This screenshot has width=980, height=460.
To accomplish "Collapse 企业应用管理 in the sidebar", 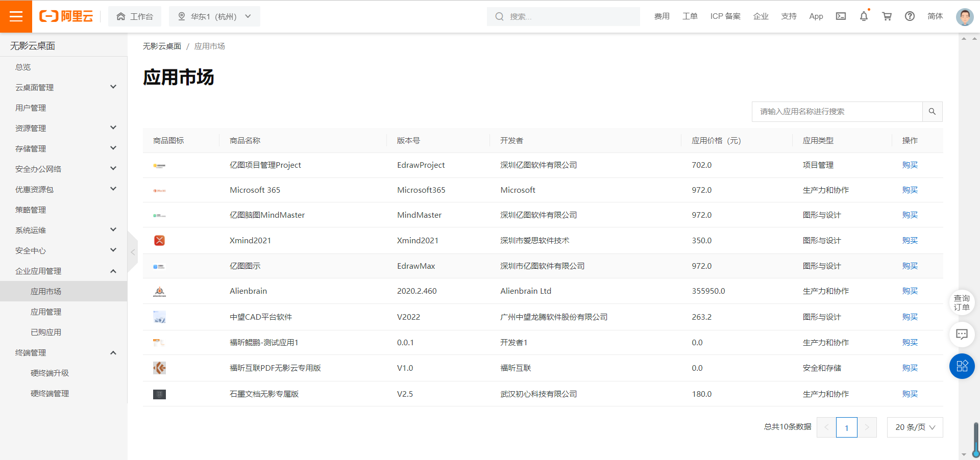I will point(63,271).
